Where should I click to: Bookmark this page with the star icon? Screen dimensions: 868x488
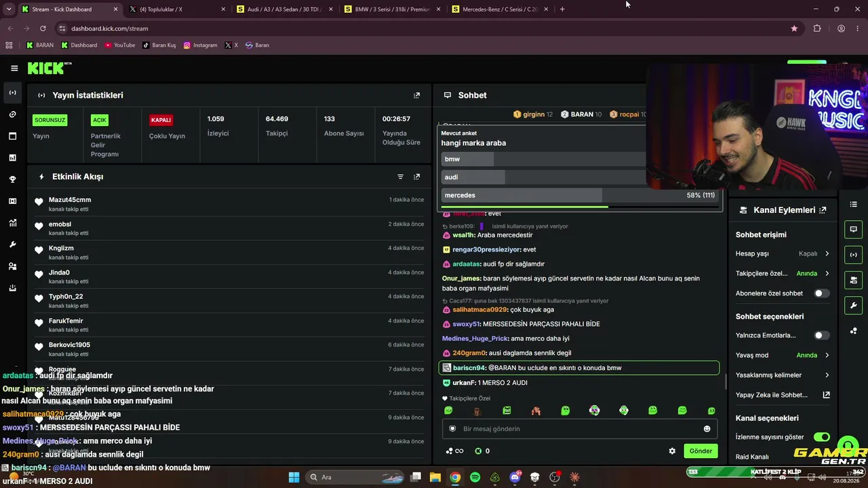[794, 28]
